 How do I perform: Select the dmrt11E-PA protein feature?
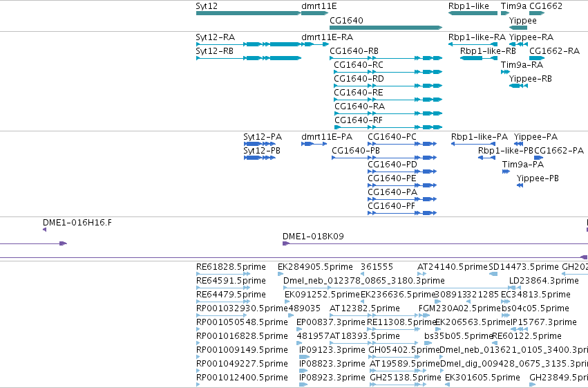[314, 144]
